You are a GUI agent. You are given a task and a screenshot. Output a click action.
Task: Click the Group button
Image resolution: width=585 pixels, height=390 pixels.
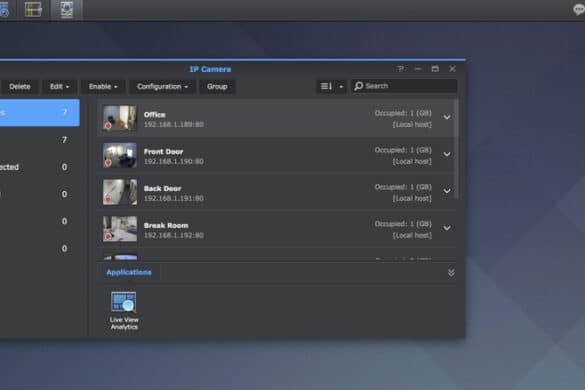pyautogui.click(x=217, y=87)
